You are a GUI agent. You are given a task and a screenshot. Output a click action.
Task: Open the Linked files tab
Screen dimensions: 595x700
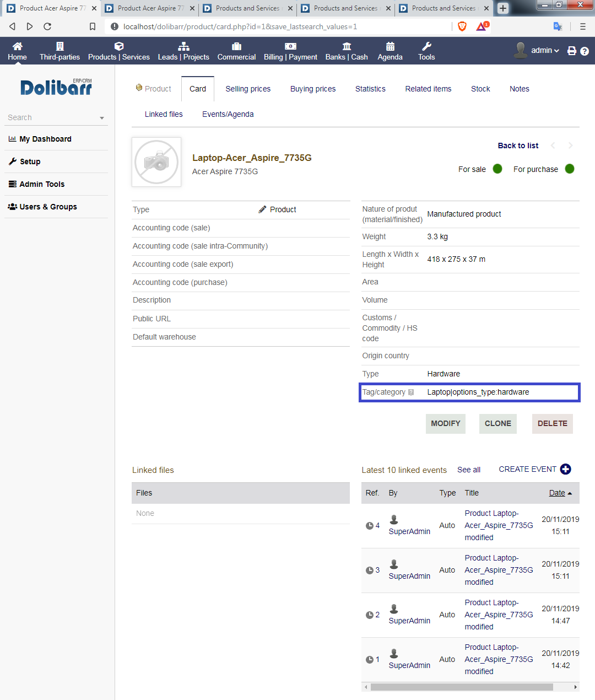point(164,114)
